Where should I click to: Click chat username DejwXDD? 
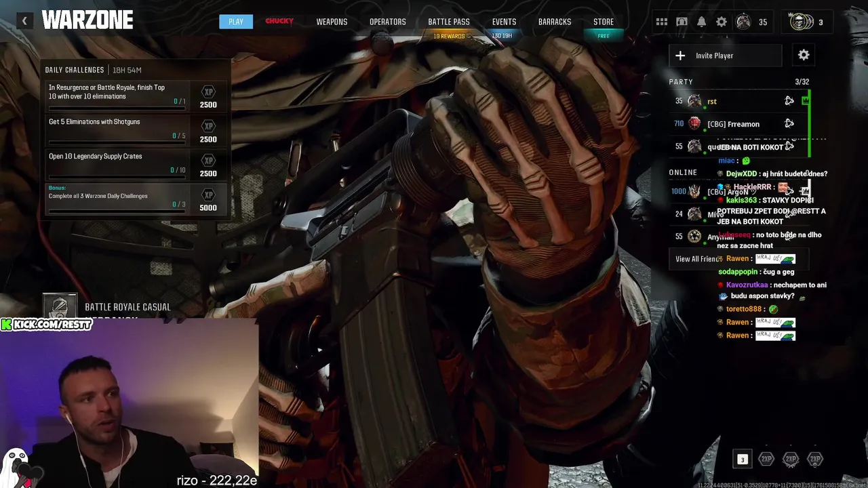741,174
